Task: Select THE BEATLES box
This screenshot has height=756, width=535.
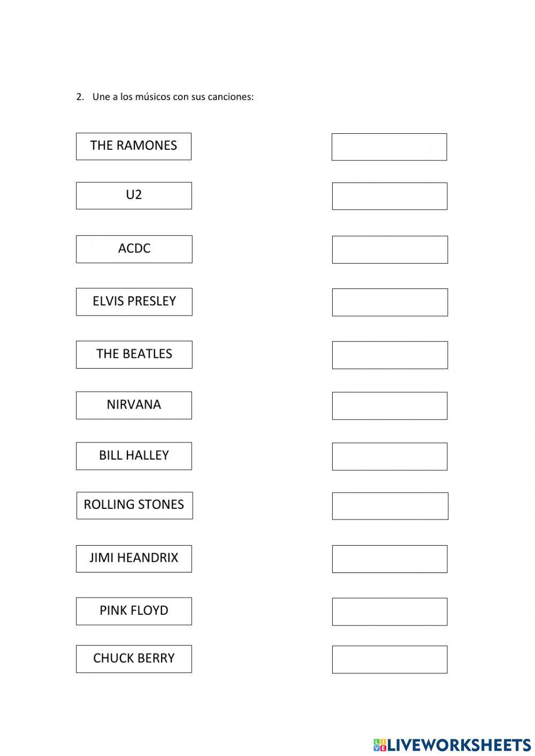Action: [x=134, y=354]
